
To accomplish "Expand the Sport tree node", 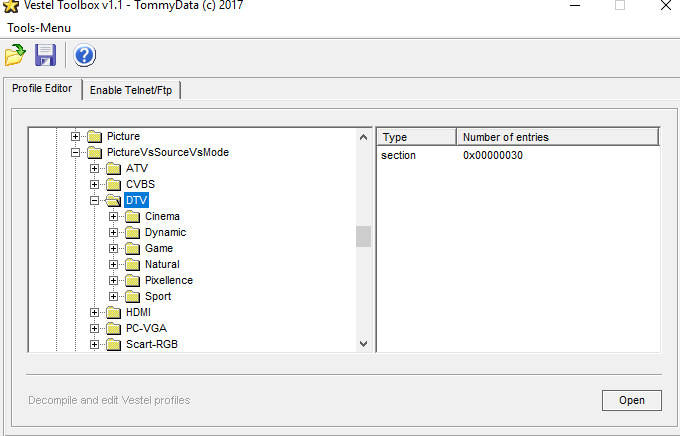I will coord(114,297).
